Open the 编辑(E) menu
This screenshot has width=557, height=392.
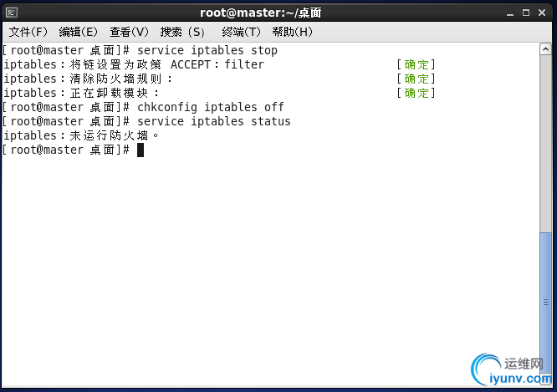(x=78, y=32)
